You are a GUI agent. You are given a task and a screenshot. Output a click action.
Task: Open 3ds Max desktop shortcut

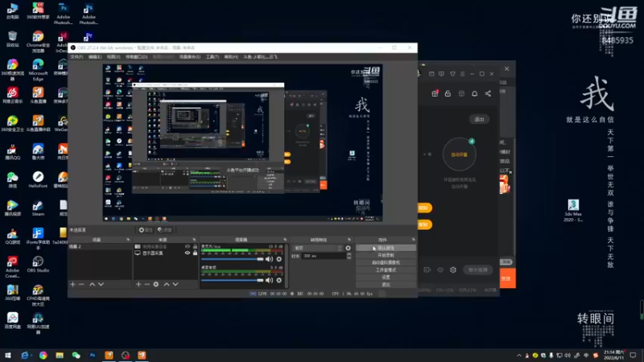[573, 210]
